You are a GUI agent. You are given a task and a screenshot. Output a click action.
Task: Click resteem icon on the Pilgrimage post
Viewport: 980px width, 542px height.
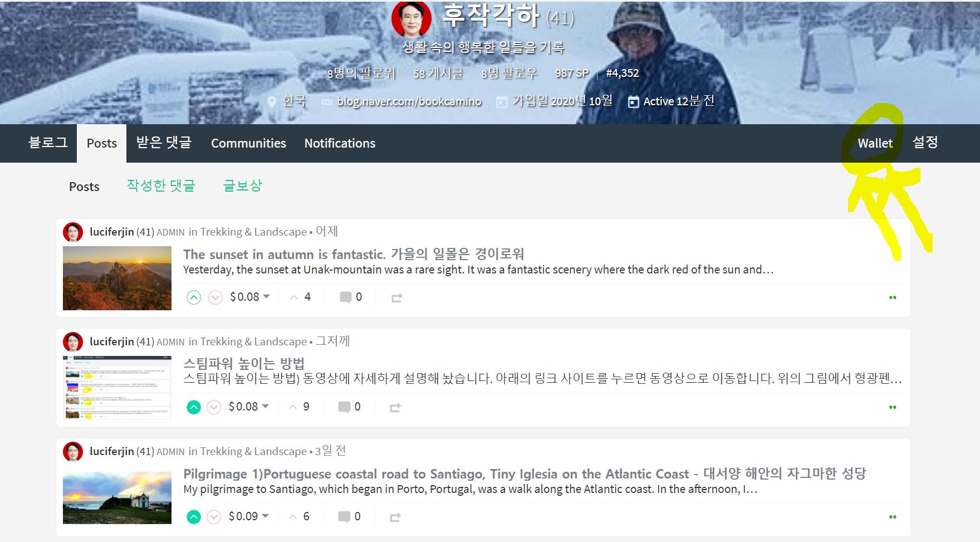395,517
